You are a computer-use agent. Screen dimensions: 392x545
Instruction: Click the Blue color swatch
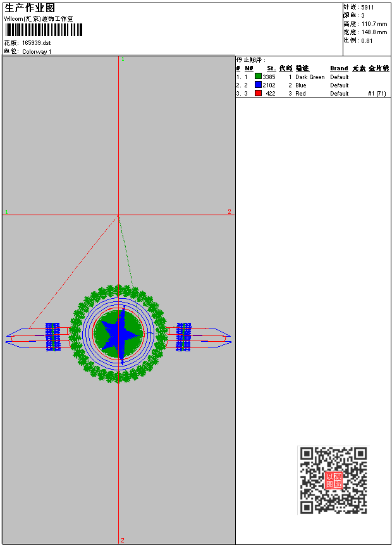tap(258, 85)
